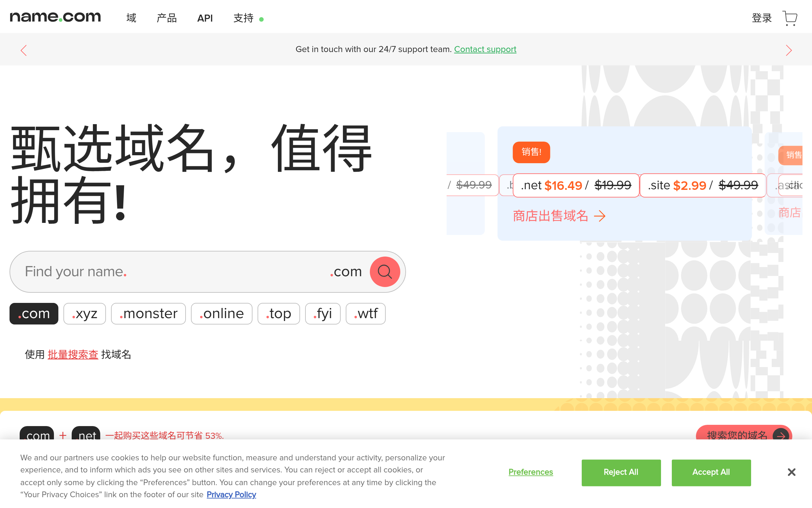Go to previous announcement with left arrow
This screenshot has width=812, height=508.
pyautogui.click(x=23, y=50)
